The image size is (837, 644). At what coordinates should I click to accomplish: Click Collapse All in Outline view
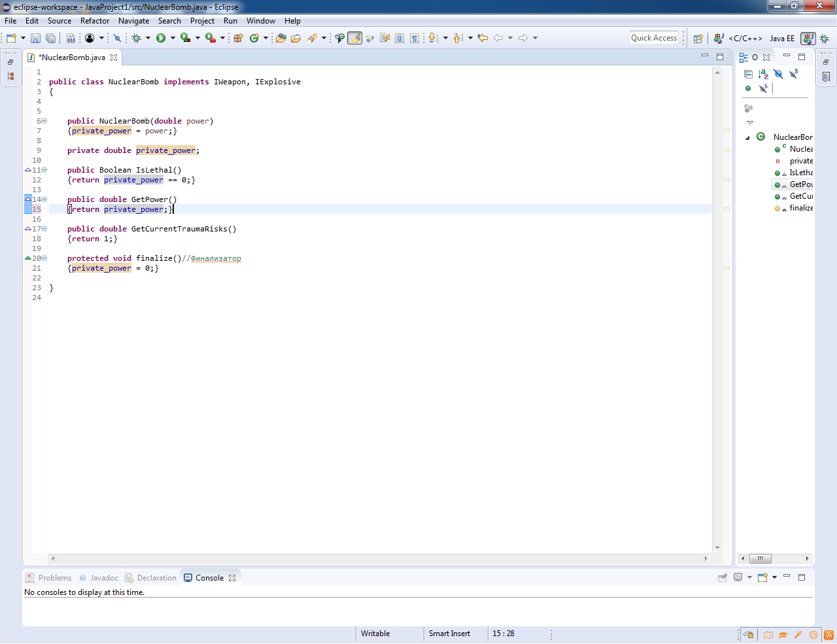[749, 74]
